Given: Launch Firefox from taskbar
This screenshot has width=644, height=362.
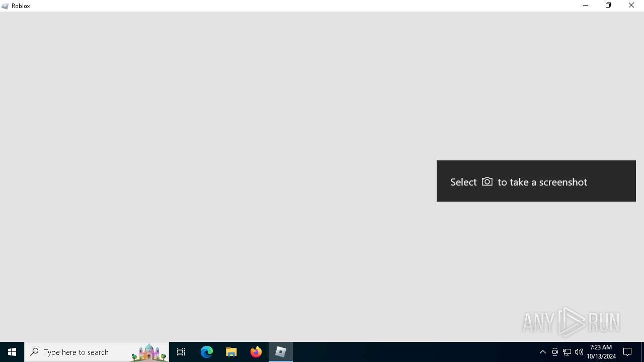Looking at the screenshot, I should pos(256,352).
